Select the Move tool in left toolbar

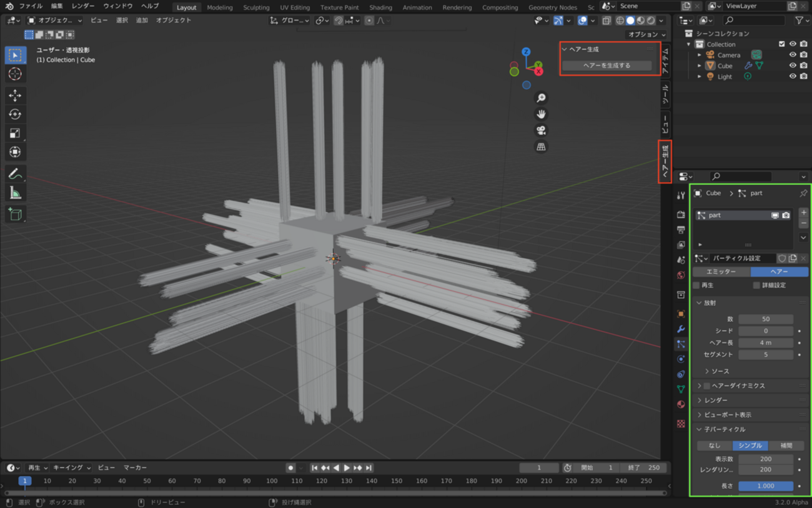click(15, 96)
